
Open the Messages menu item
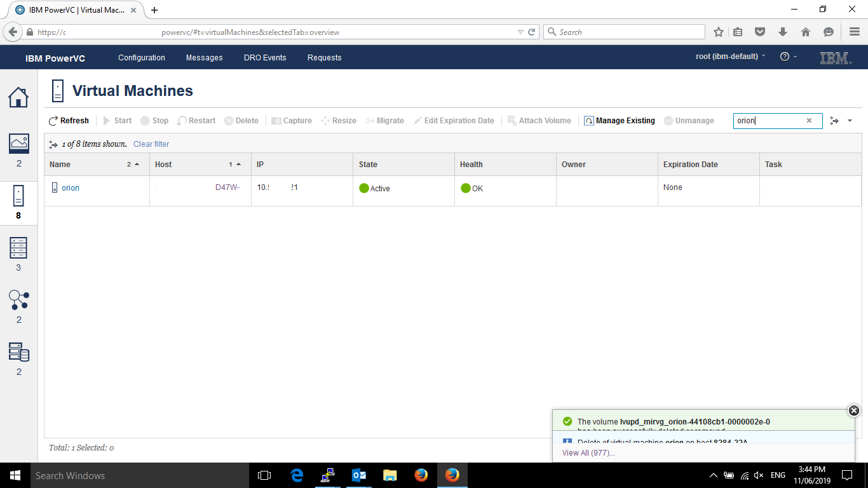pos(204,58)
